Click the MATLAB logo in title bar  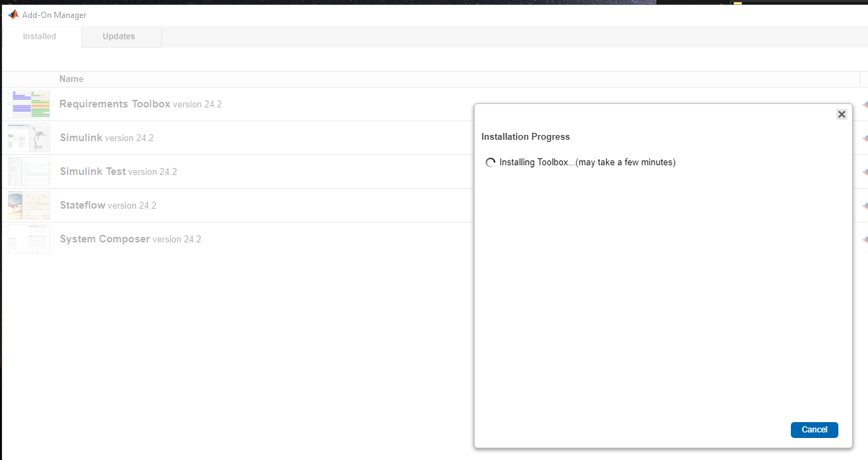13,14
